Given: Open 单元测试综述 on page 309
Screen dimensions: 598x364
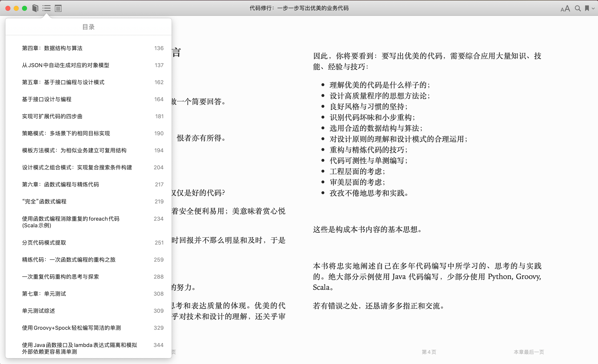Looking at the screenshot, I should click(x=38, y=311).
